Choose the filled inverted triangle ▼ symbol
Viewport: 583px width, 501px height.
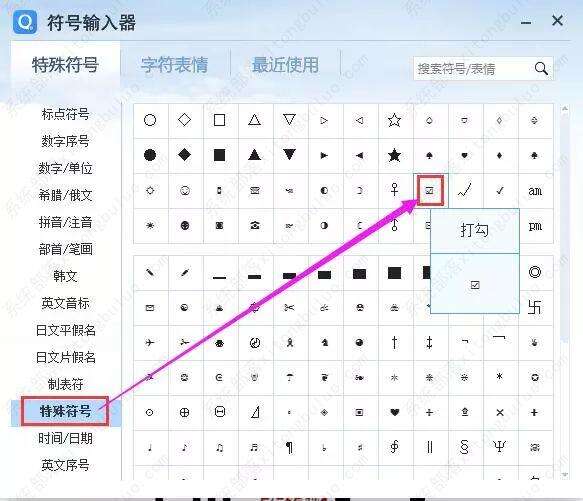(x=289, y=154)
